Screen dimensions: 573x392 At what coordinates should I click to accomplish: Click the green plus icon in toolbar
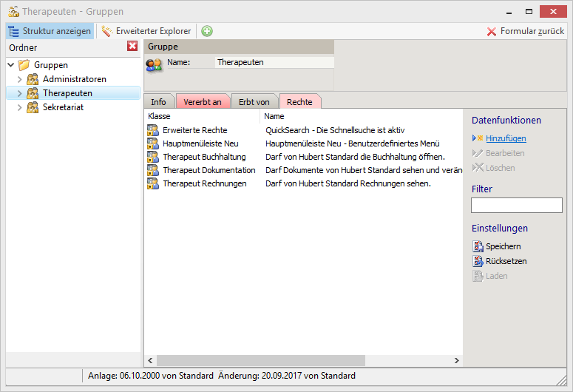[x=207, y=31]
